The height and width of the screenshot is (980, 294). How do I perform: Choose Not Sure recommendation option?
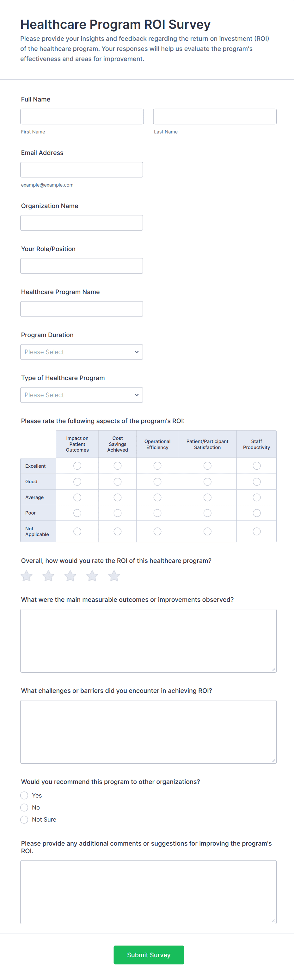24,819
